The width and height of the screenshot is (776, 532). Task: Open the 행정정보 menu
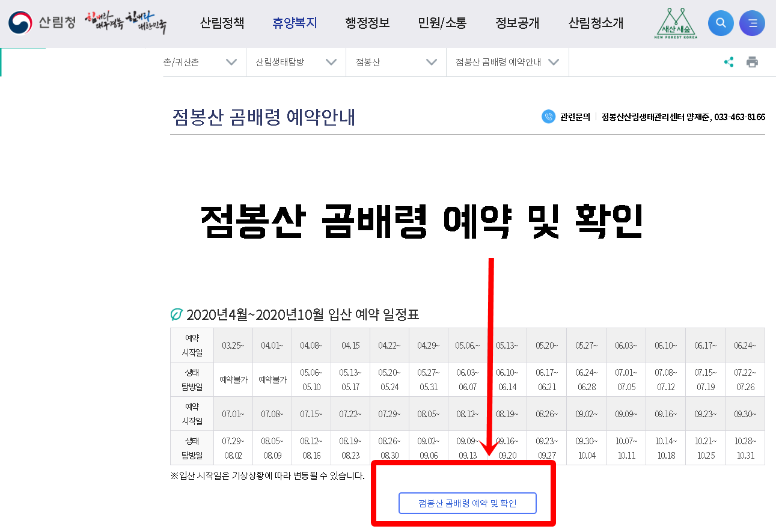(367, 23)
